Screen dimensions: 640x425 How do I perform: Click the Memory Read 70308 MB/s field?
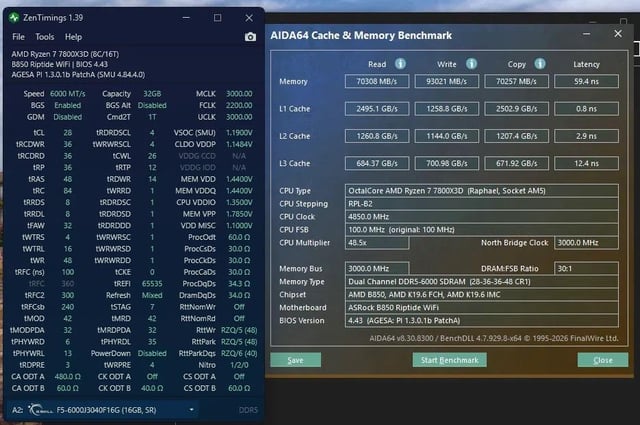point(377,81)
